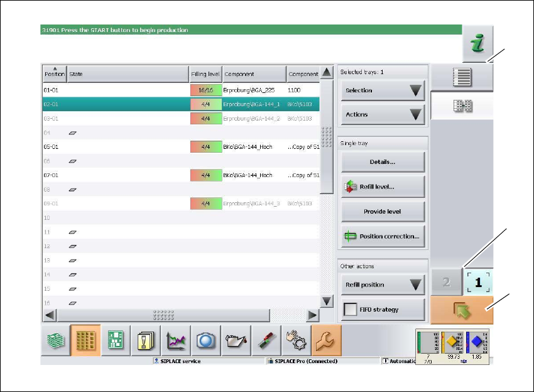
Task: Open the Refill position dropdown
Action: [x=383, y=285]
